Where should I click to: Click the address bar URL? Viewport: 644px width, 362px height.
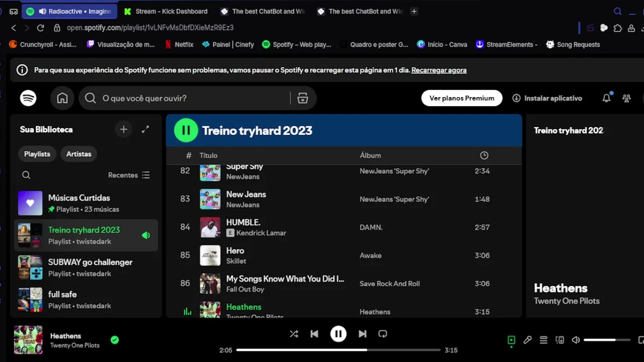[x=150, y=28]
